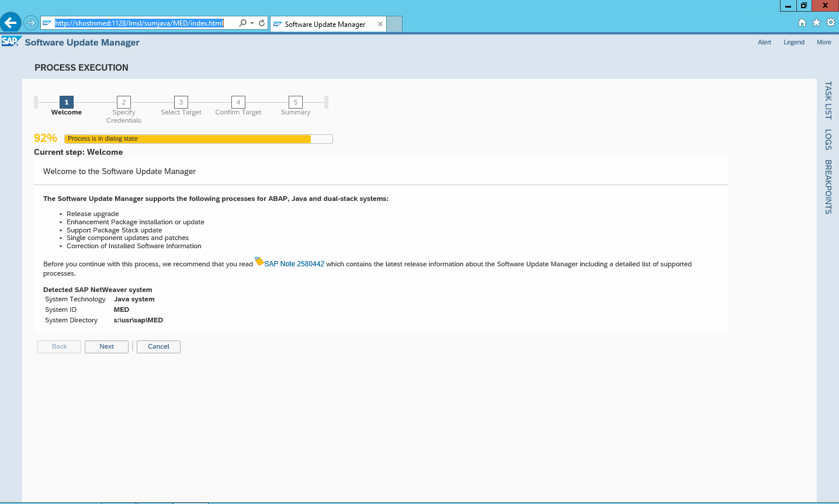The height and width of the screenshot is (504, 839).
Task: Click the 'System Technology' label
Action: click(75, 299)
